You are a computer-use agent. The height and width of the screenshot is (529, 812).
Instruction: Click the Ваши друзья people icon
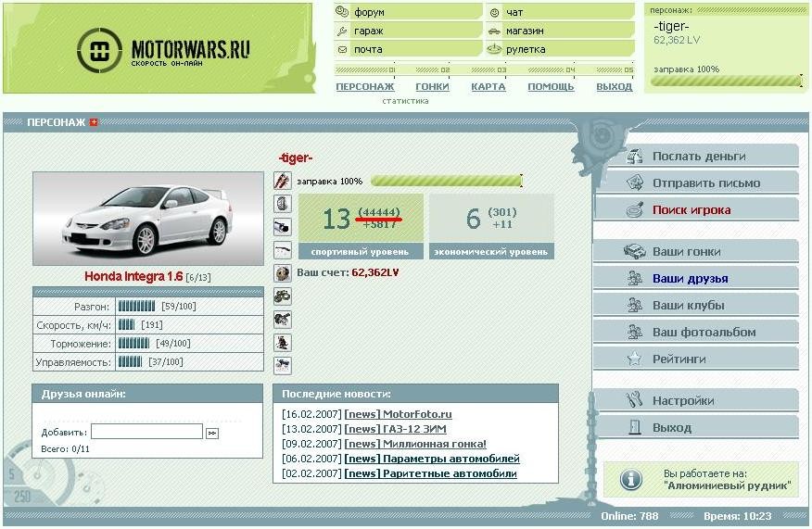click(634, 279)
